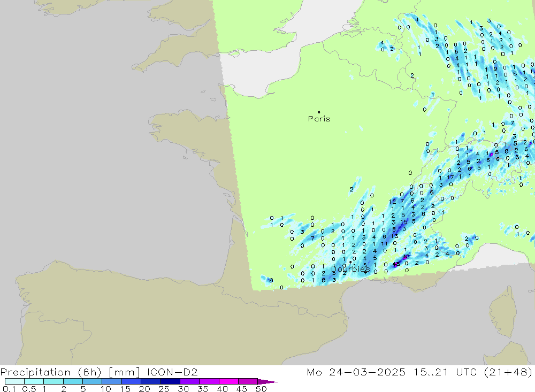Select legend swatch between 15 and 20

pos(131,381)
